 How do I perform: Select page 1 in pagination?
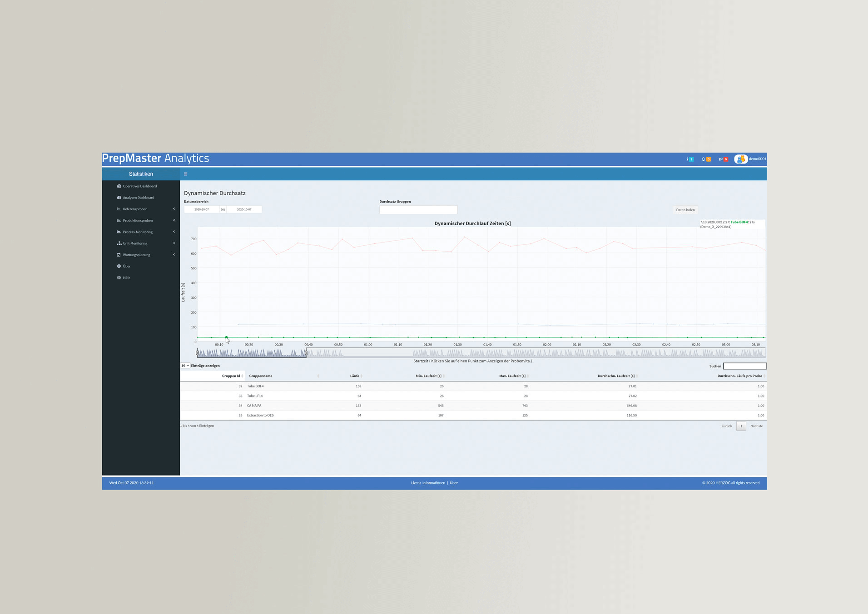tap(741, 426)
